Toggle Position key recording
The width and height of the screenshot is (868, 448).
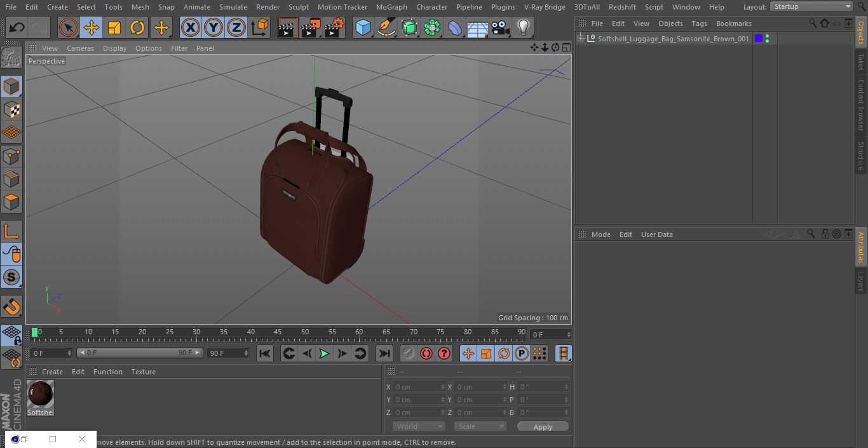coord(468,353)
